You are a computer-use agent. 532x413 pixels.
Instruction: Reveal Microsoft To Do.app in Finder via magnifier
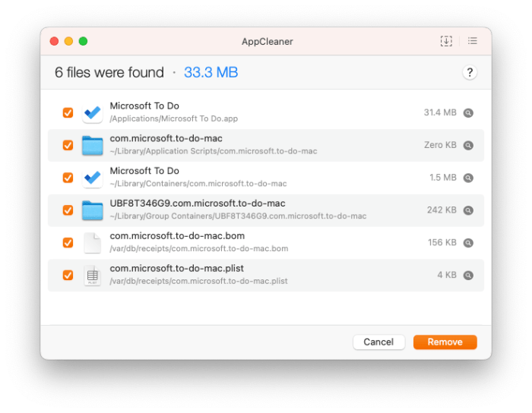[469, 113]
